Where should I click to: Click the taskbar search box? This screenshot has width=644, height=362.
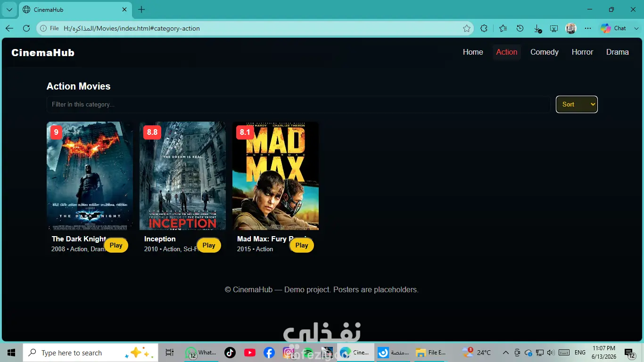coord(90,353)
